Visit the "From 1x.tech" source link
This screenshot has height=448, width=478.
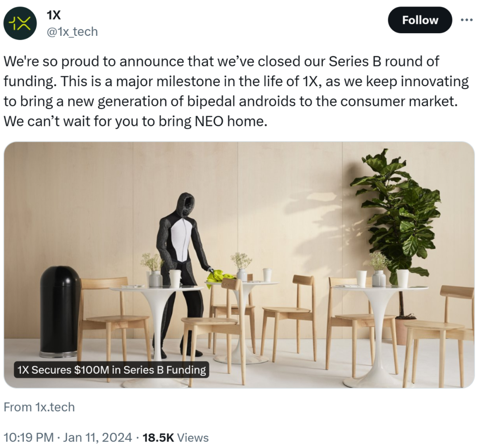tap(39, 407)
